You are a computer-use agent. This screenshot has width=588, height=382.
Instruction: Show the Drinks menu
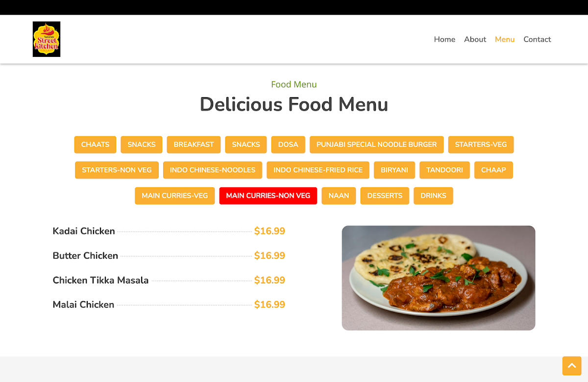coord(433,196)
